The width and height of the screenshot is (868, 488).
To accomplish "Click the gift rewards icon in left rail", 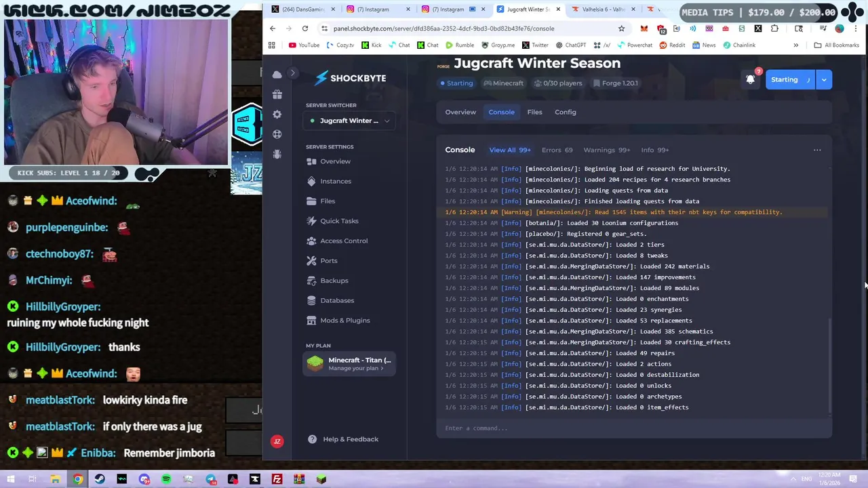I will 277,94.
